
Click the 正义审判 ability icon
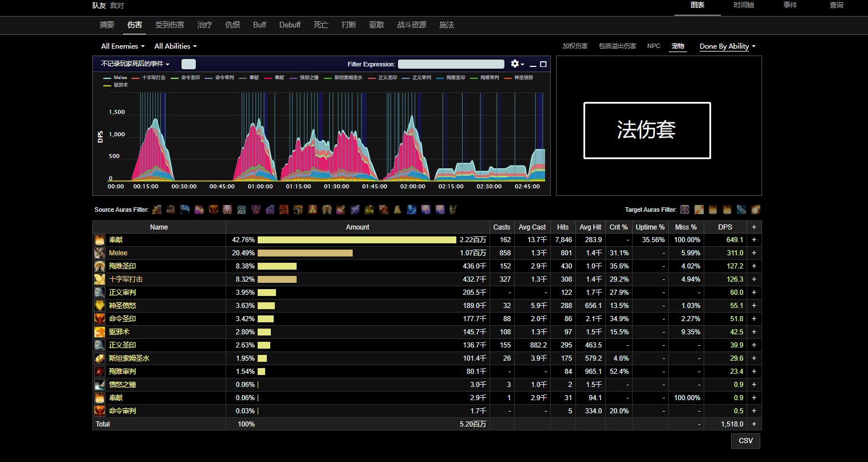[x=100, y=293]
